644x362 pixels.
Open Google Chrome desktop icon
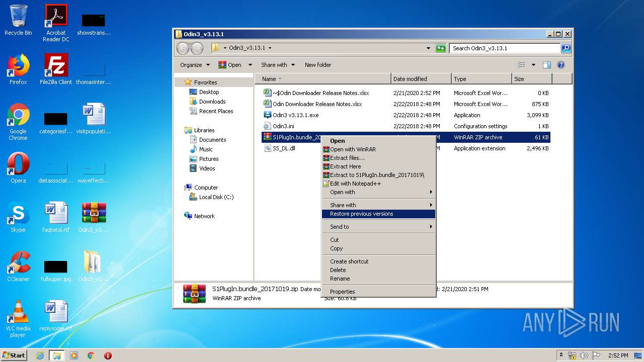(18, 122)
